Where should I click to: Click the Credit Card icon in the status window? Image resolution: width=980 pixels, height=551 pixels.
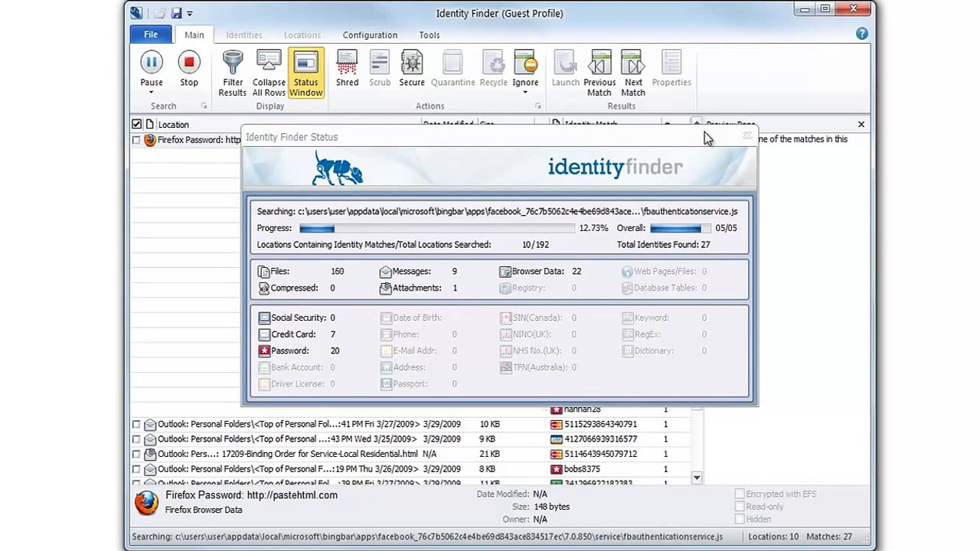click(264, 334)
